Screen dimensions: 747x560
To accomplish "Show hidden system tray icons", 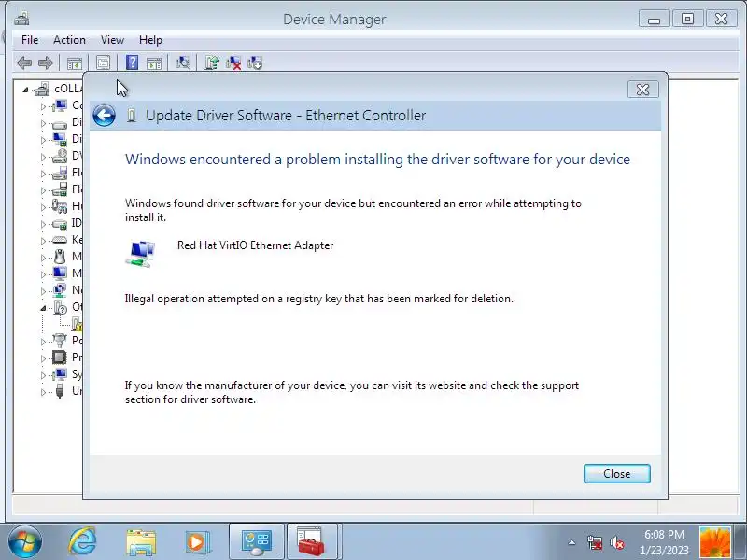I will [x=571, y=542].
